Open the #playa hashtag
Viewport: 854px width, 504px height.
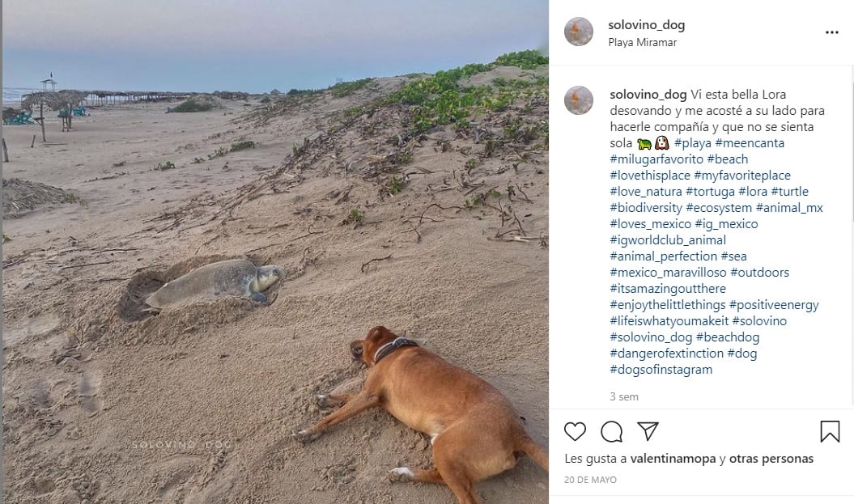(x=692, y=143)
